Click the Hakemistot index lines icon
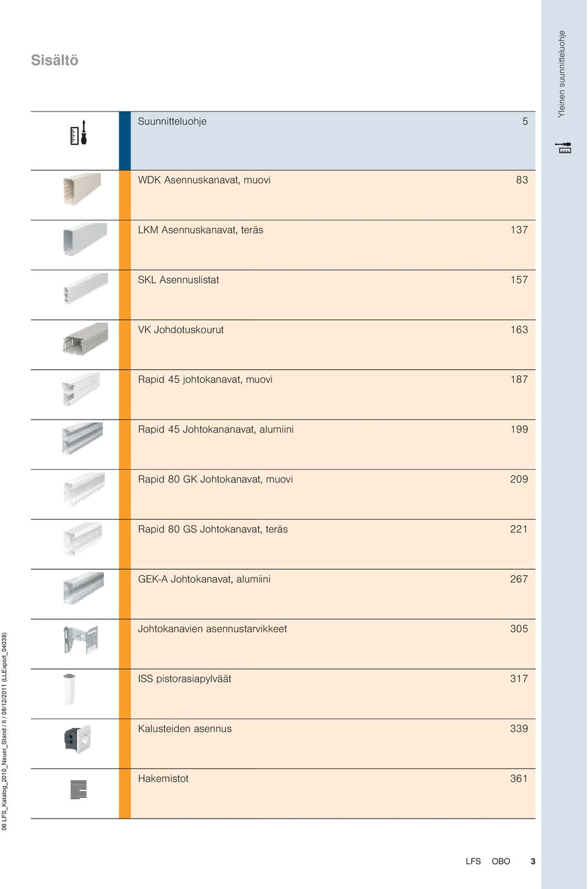The image size is (588, 889). (78, 790)
